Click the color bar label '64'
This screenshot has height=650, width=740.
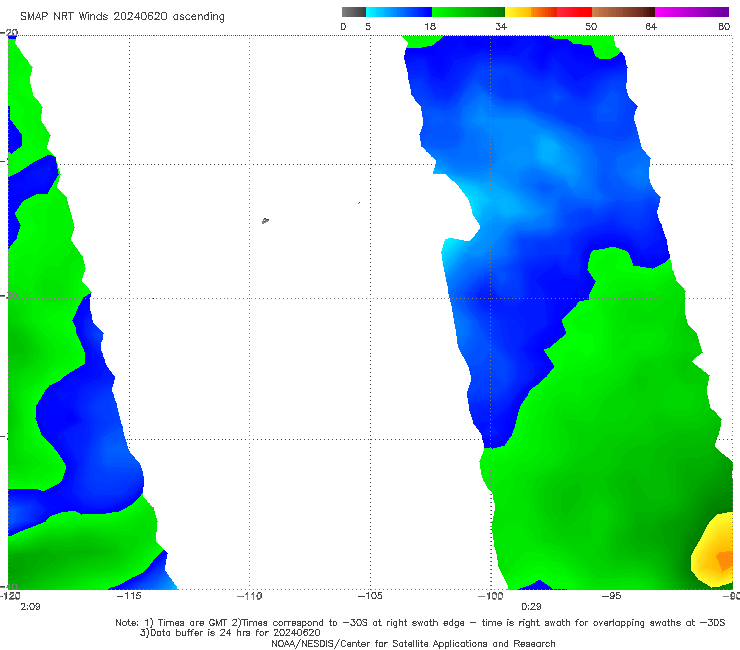point(651,26)
